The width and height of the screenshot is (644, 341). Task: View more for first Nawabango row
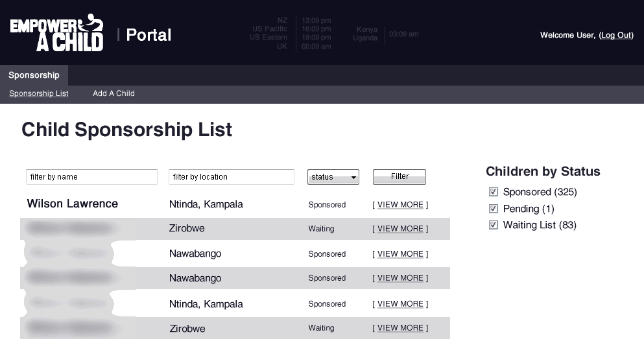point(400,254)
